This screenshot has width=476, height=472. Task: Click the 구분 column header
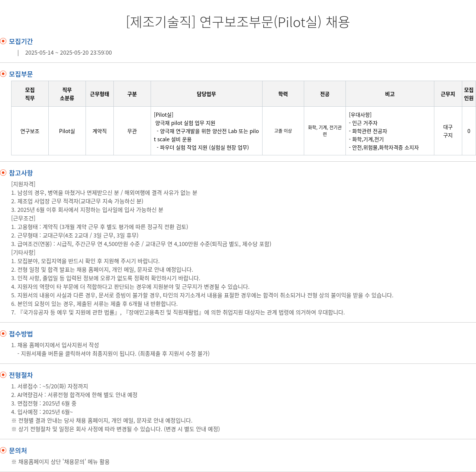click(x=132, y=94)
